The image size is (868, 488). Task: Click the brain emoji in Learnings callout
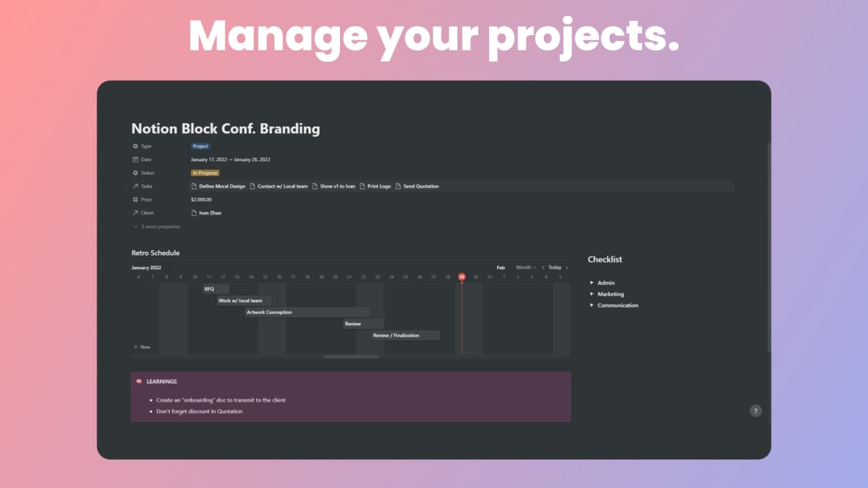coord(139,381)
